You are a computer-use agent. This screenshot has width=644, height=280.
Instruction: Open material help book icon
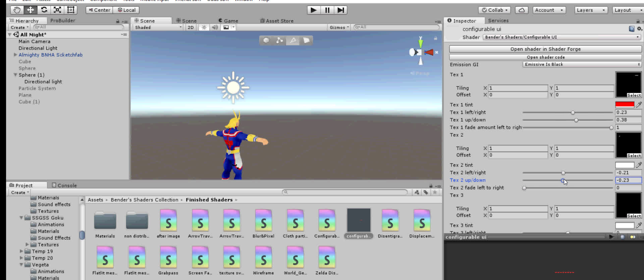click(632, 29)
